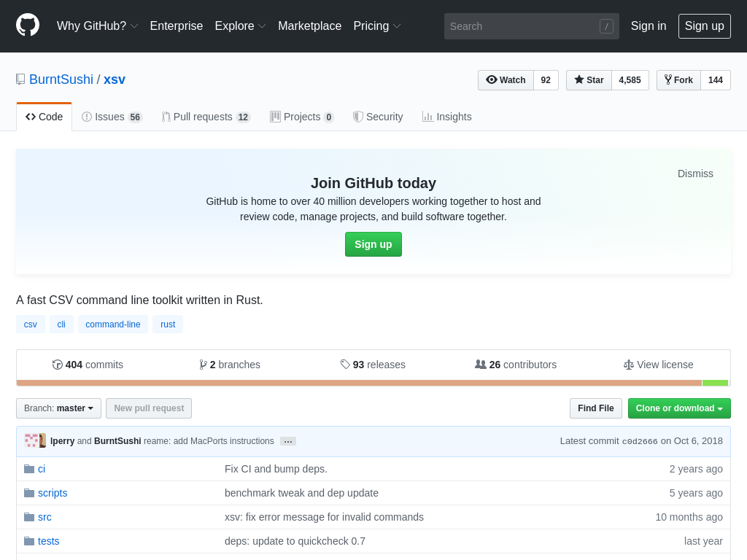Viewport: 747px width, 560px height.
Task: View the 404 commits history
Action: [x=88, y=365]
